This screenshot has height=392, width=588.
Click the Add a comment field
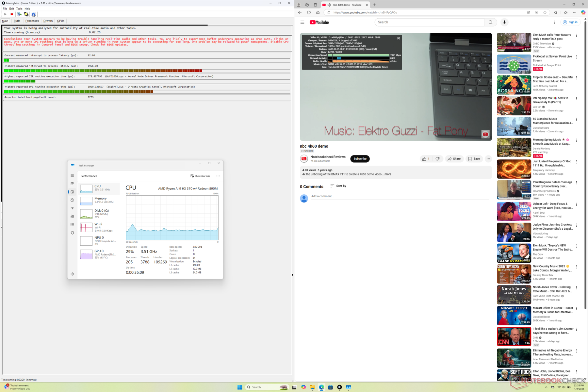pos(400,196)
